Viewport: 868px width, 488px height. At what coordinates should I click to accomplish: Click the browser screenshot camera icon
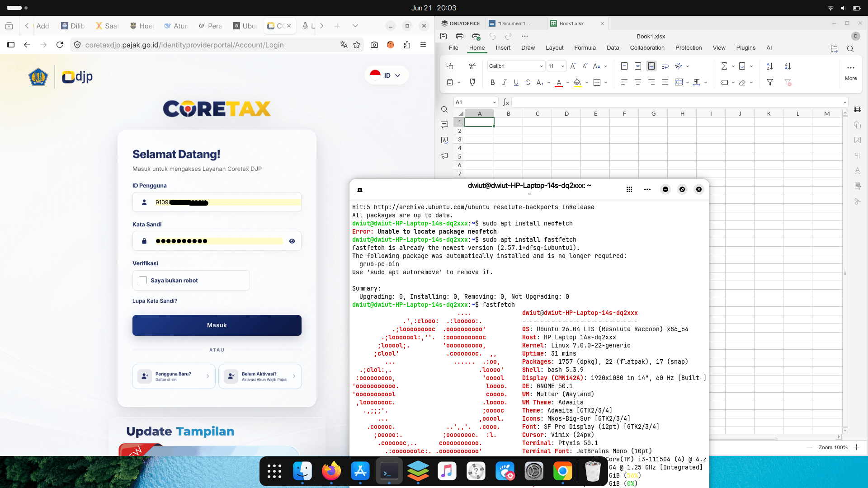coord(374,45)
